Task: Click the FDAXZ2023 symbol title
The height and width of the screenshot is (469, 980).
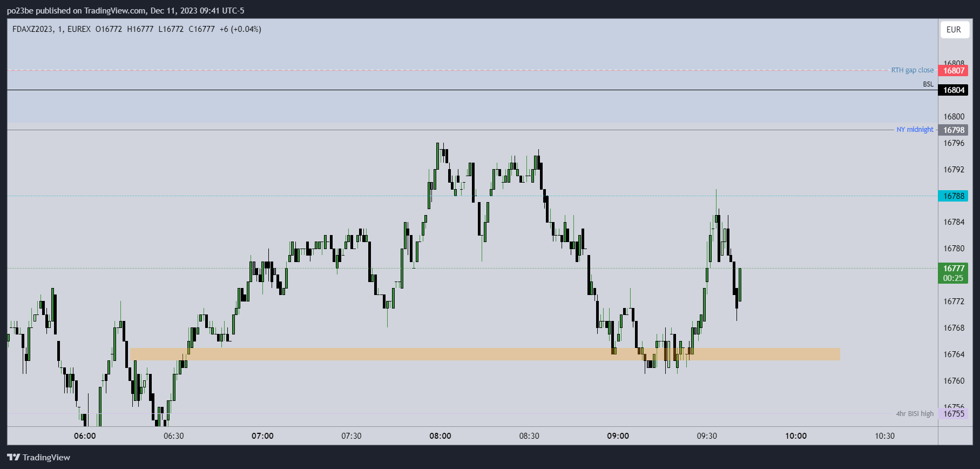Action: (33, 29)
